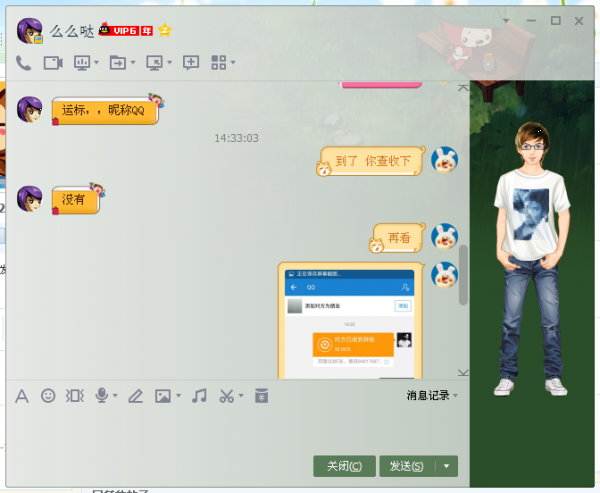Image resolution: width=600 pixels, height=493 pixels.
Task: Click the 到了 你查收下 message bubble
Action: (x=372, y=161)
